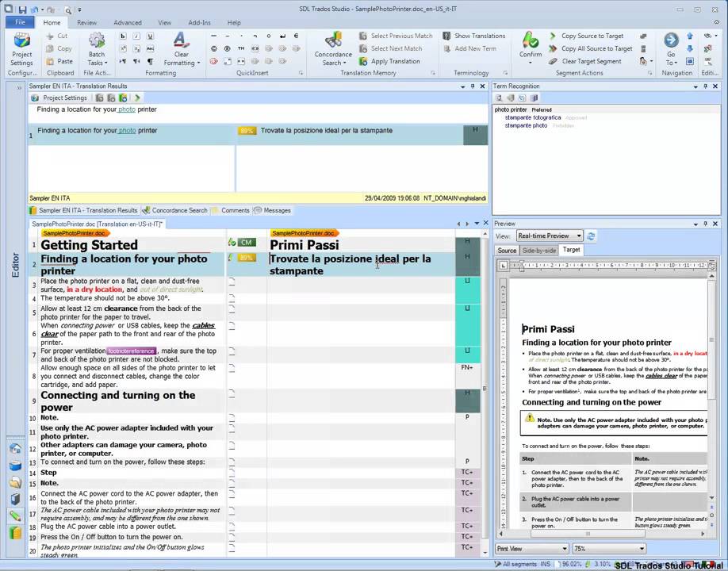The width and height of the screenshot is (728, 571).
Task: Click Copy Source to Target
Action: click(586, 36)
